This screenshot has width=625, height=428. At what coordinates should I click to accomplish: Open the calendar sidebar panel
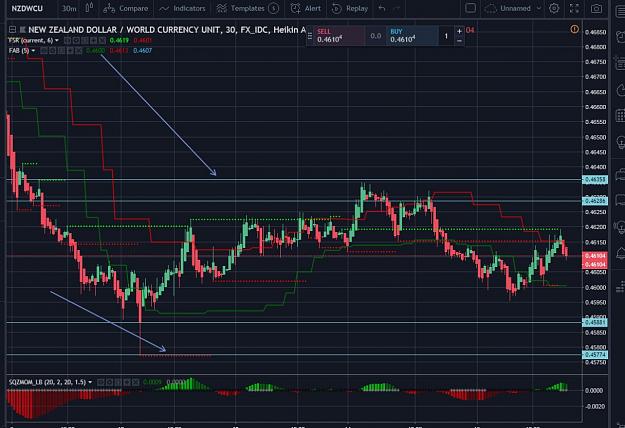tap(620, 116)
